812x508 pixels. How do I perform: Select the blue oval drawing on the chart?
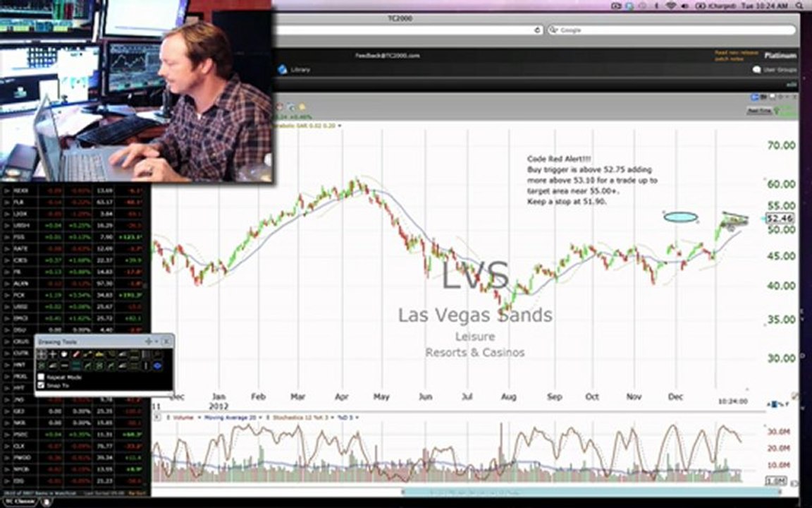(x=680, y=217)
